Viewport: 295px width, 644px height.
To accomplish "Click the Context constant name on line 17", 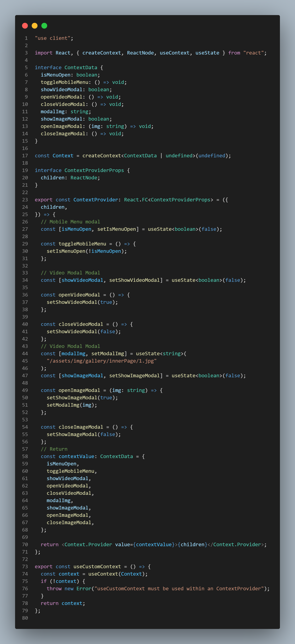I will [x=63, y=156].
